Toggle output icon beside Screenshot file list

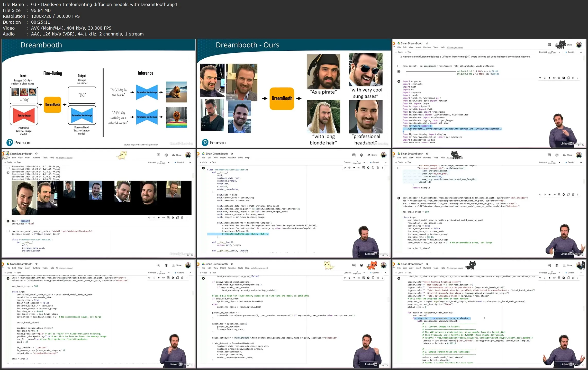pos(8,172)
